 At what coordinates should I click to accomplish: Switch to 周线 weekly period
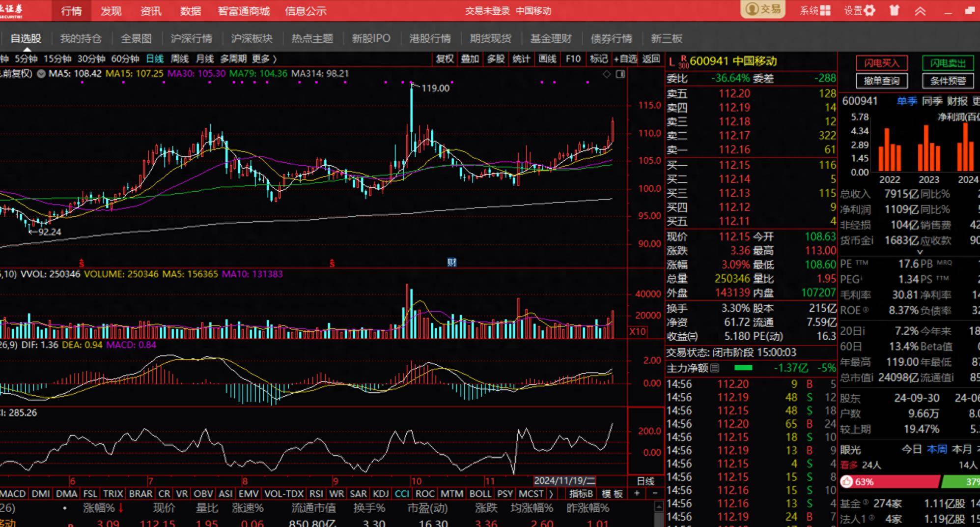(x=179, y=59)
